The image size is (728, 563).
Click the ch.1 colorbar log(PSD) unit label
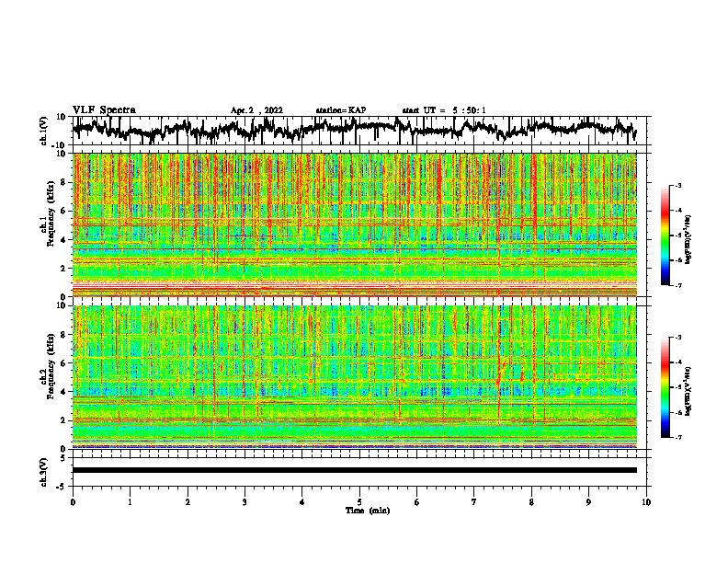point(688,240)
